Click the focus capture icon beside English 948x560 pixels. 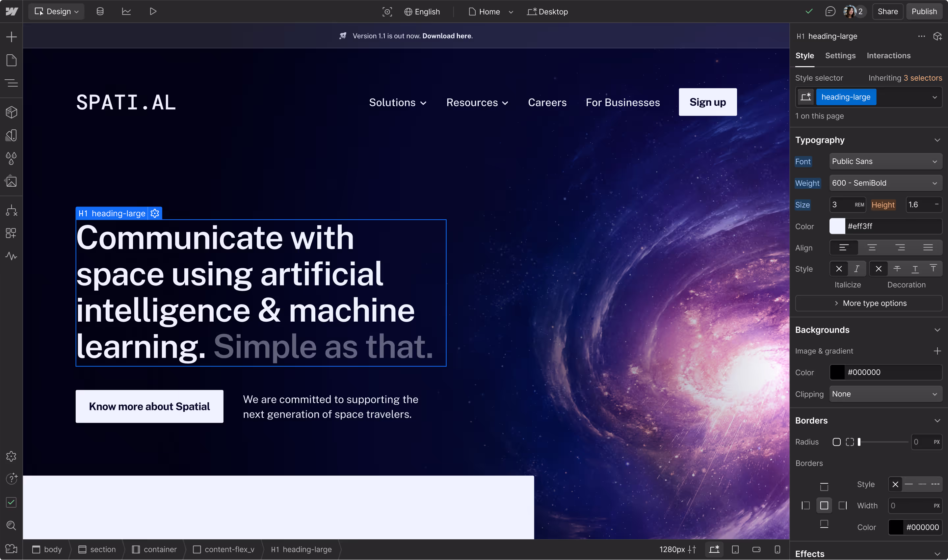coord(387,12)
